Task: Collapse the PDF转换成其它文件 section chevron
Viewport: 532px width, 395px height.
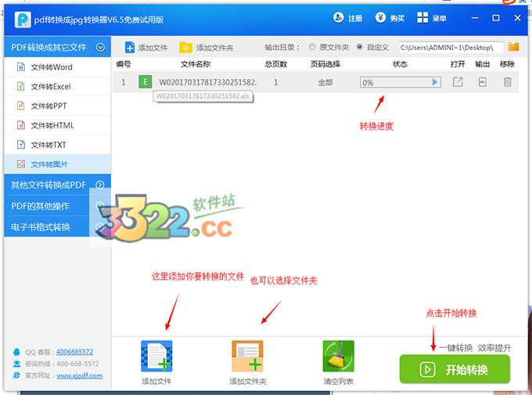Action: (x=100, y=47)
